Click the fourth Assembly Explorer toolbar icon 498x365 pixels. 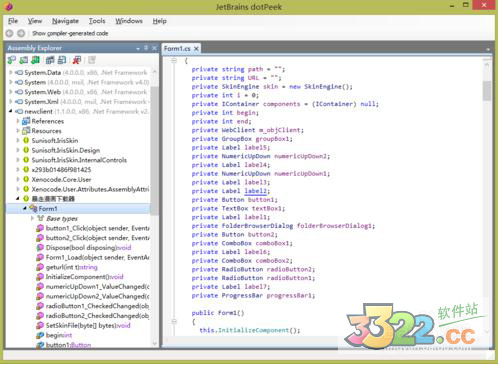point(50,60)
